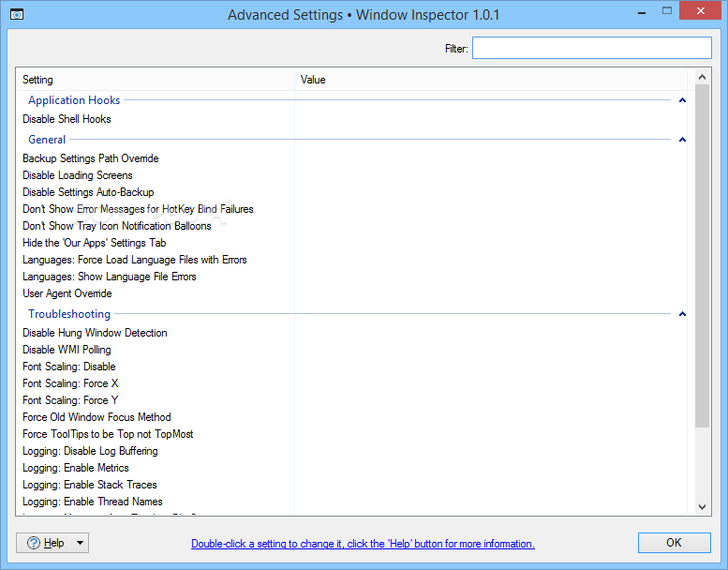Select Don't Show Tray Icon Notification Balloons
Screen dimensions: 728x570
point(117,226)
